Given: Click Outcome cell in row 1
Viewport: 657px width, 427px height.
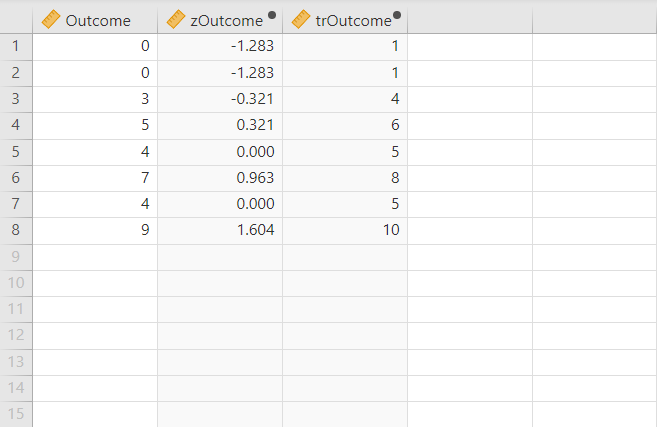Looking at the screenshot, I should click(95, 47).
